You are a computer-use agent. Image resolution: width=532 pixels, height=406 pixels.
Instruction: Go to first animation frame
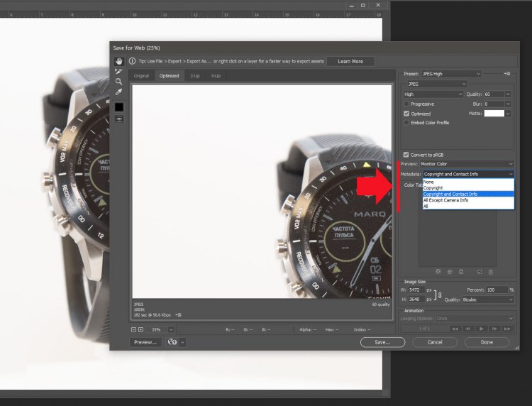point(455,329)
